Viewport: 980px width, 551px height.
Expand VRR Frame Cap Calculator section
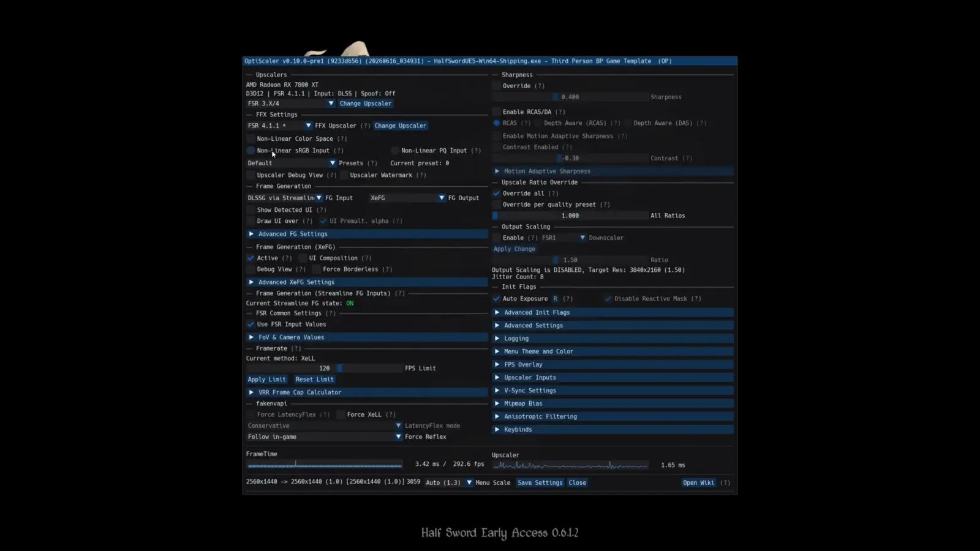(367, 392)
